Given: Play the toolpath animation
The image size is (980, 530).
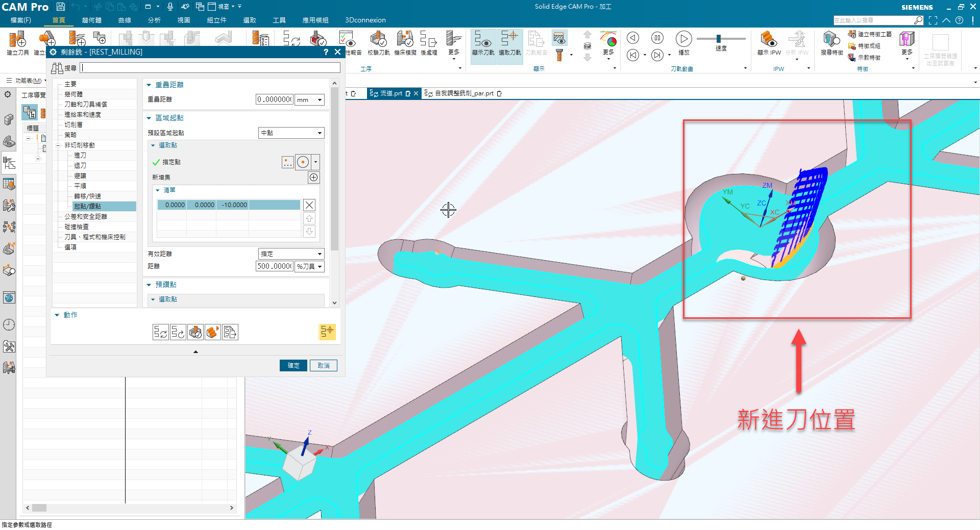Looking at the screenshot, I should 683,39.
